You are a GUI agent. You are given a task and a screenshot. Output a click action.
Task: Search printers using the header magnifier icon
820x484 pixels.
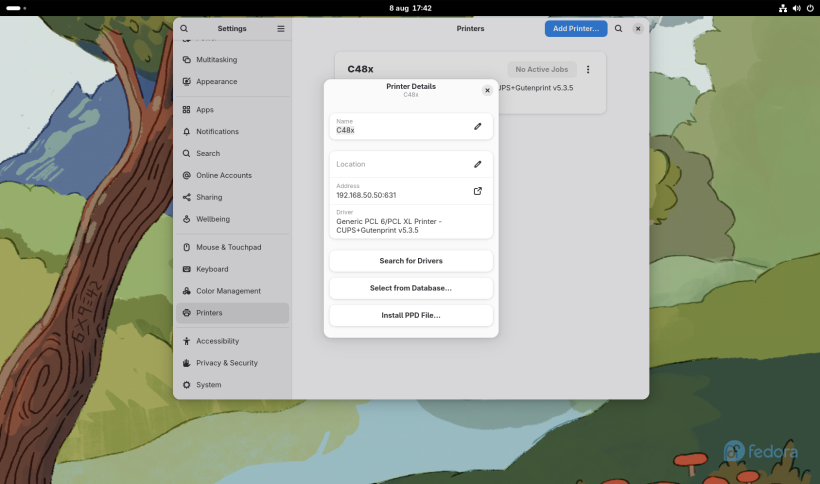point(618,29)
